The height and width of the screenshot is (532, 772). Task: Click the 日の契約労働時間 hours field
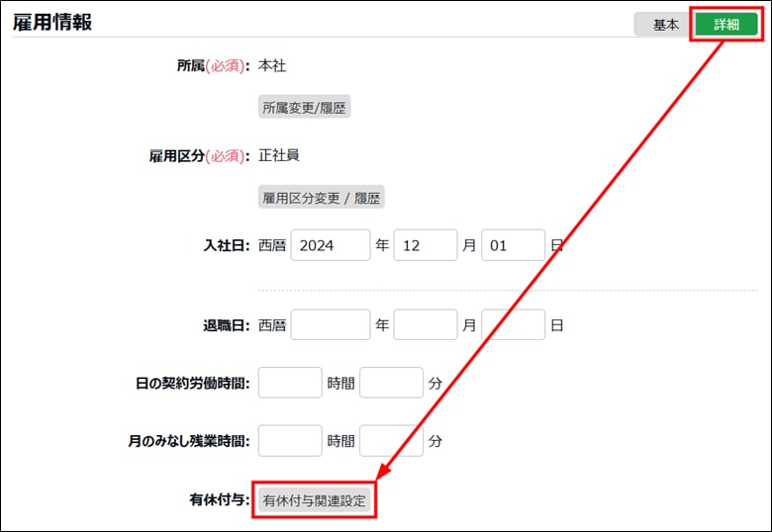point(290,382)
